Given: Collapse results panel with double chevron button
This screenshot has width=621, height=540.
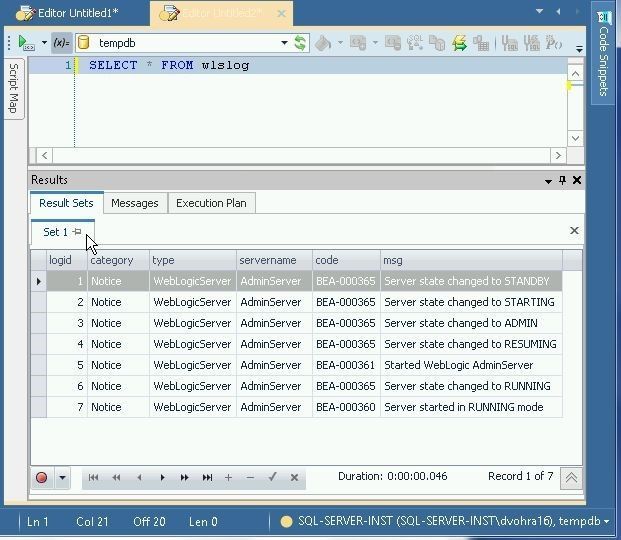Looking at the screenshot, I should coord(571,478).
